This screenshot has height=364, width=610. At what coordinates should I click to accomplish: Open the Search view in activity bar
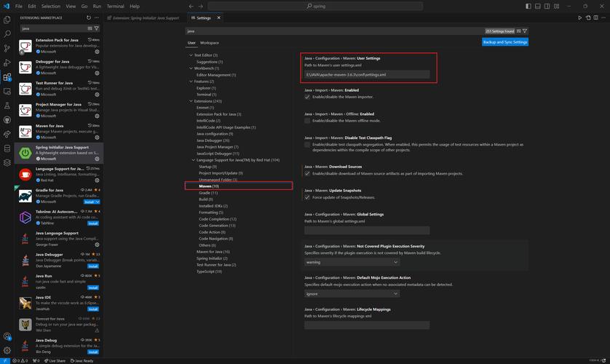(x=7, y=34)
